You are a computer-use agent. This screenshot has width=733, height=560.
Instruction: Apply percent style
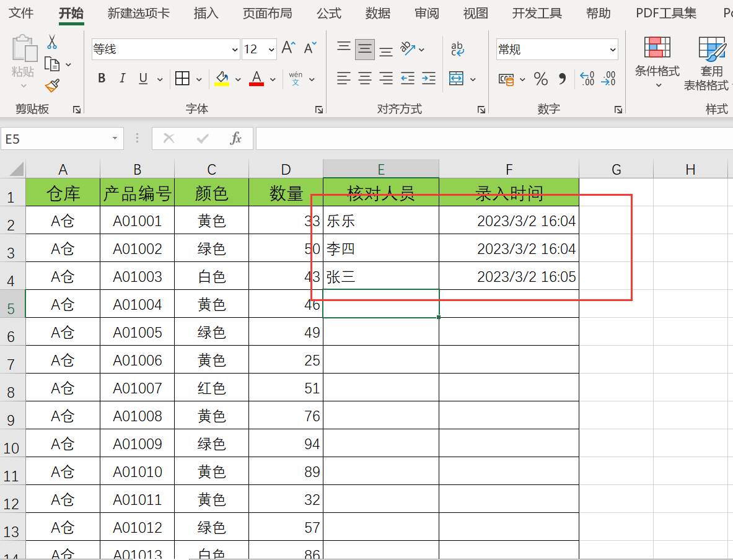coord(540,79)
